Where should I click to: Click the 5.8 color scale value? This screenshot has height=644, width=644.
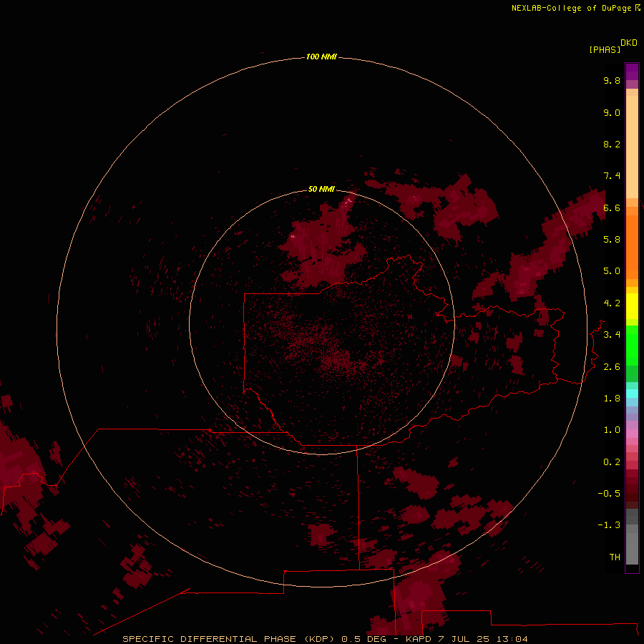pos(612,240)
